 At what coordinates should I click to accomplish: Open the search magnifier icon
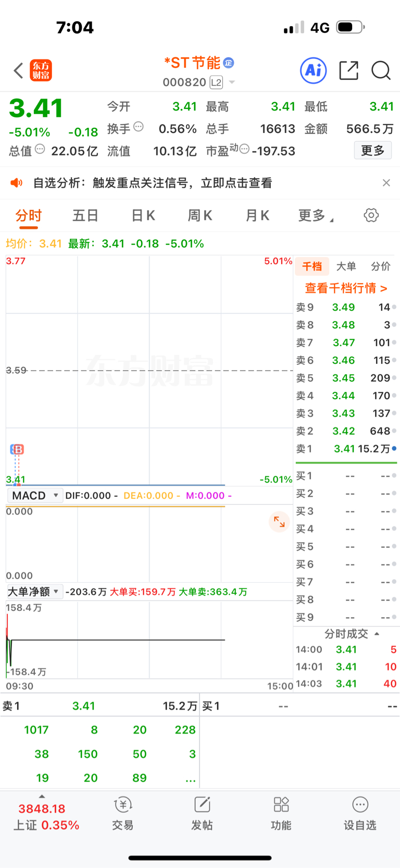click(x=381, y=70)
